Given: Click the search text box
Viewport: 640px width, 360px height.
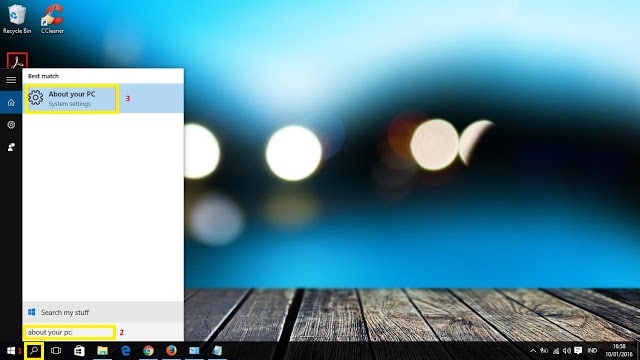Looking at the screenshot, I should (69, 332).
